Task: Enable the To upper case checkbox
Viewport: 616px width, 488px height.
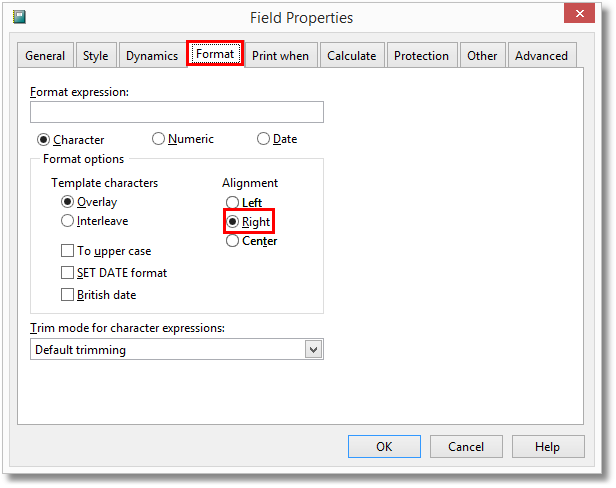Action: pyautogui.click(x=68, y=251)
